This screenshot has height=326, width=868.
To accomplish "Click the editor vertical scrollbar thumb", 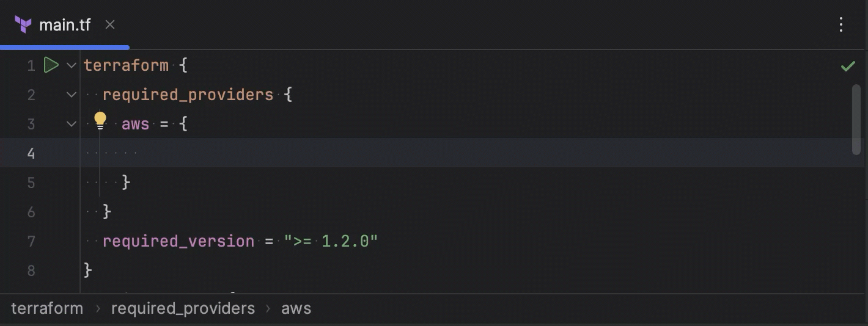I will pos(856,119).
